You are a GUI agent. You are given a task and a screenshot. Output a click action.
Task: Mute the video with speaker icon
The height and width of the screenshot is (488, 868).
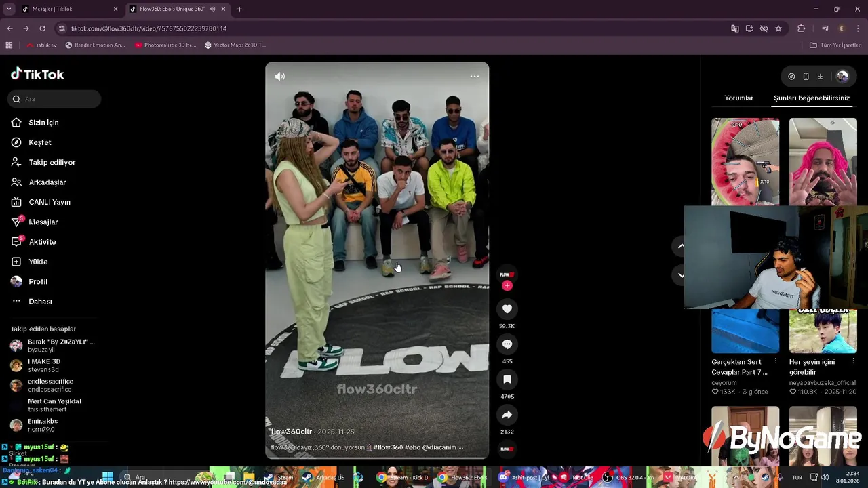pyautogui.click(x=280, y=77)
